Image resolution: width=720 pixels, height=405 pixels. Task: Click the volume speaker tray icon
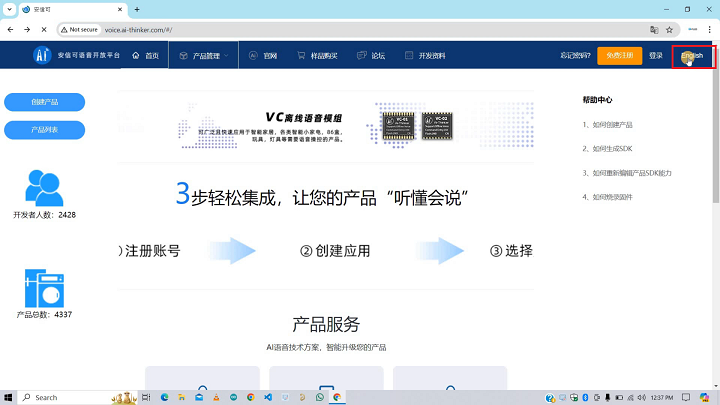point(641,398)
